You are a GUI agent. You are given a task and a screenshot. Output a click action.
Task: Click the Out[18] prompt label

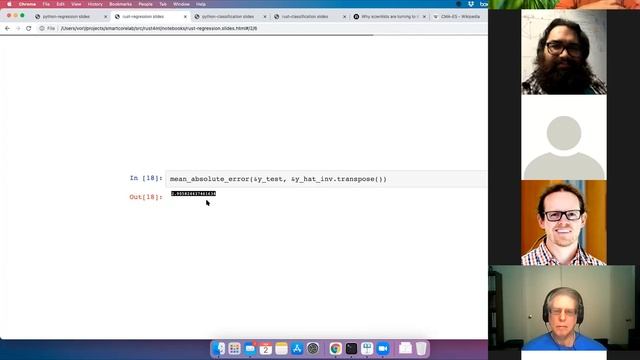click(x=146, y=197)
